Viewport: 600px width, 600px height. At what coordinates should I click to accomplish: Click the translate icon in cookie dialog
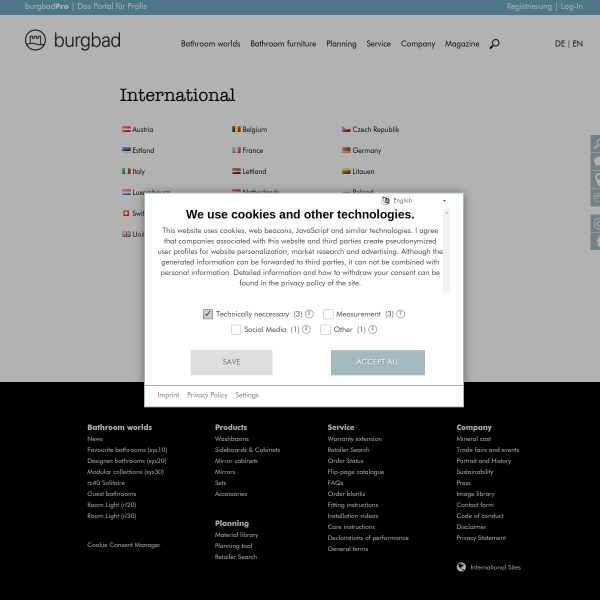tap(385, 201)
